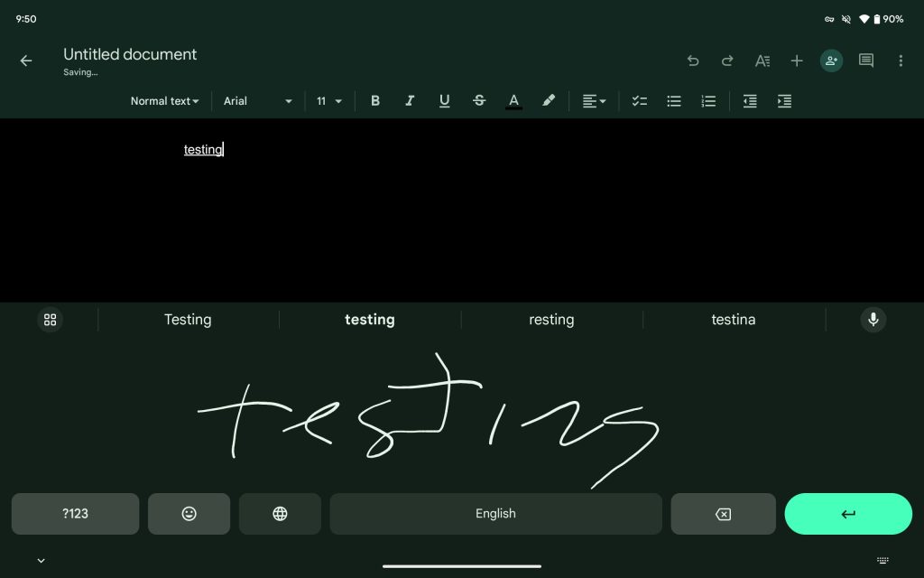This screenshot has height=578, width=924.
Task: Select the highlight color pen
Action: [549, 101]
